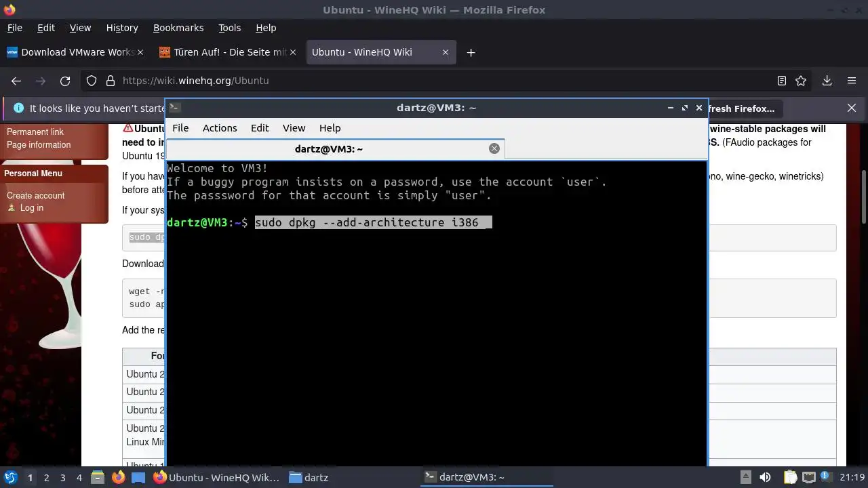Viewport: 868px width, 488px height.
Task: Click the padlock site info icon
Action: pyautogui.click(x=111, y=81)
